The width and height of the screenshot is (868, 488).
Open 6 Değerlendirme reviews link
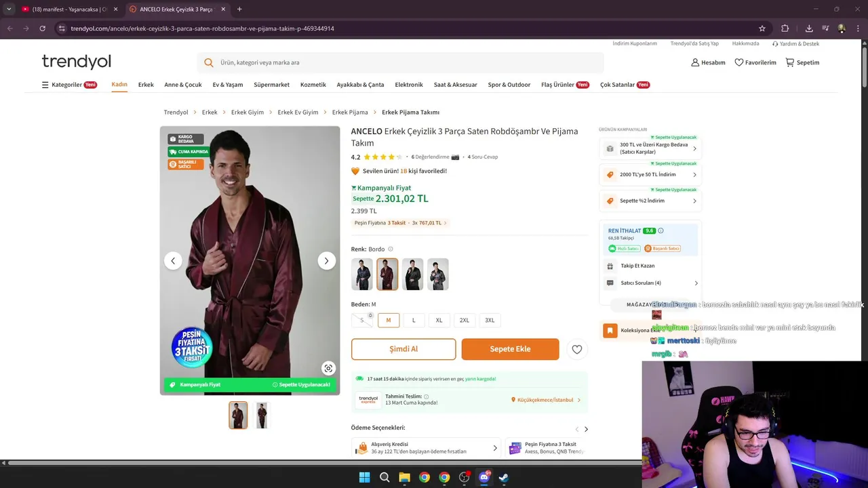click(431, 157)
